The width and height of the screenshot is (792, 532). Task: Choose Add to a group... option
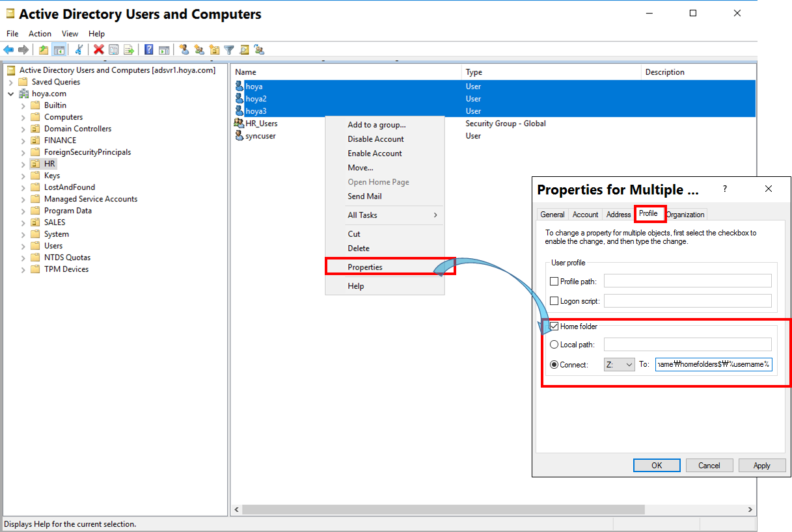point(385,125)
